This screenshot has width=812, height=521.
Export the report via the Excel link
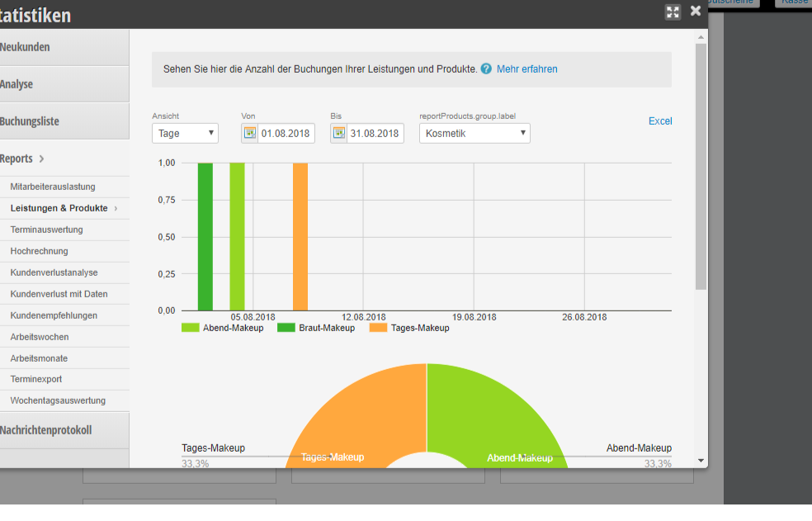click(x=660, y=121)
